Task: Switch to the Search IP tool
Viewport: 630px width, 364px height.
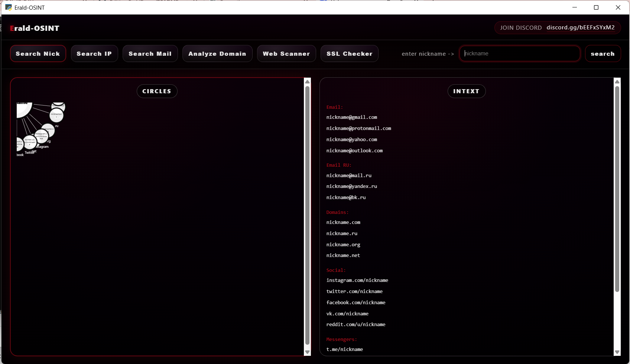Action: click(x=94, y=53)
